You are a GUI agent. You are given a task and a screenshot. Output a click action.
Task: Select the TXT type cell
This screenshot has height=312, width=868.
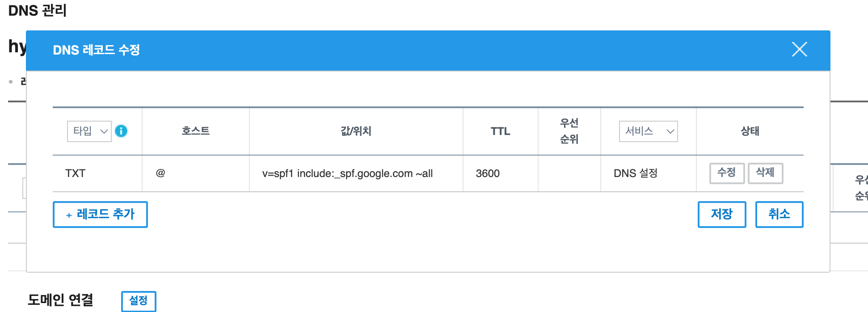click(76, 173)
